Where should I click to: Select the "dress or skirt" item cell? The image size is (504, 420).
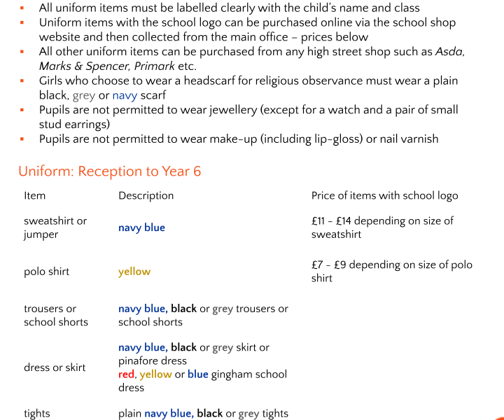coord(55,367)
